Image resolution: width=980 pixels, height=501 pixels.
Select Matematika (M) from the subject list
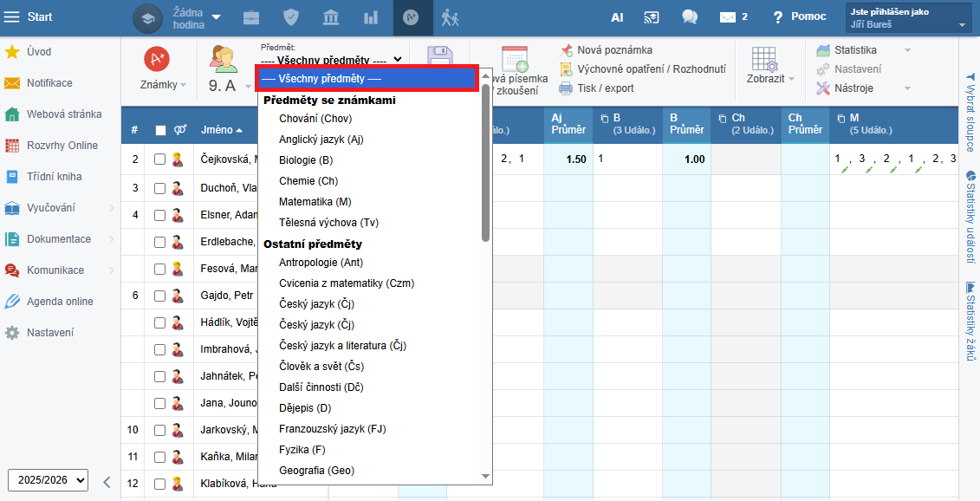coord(315,202)
